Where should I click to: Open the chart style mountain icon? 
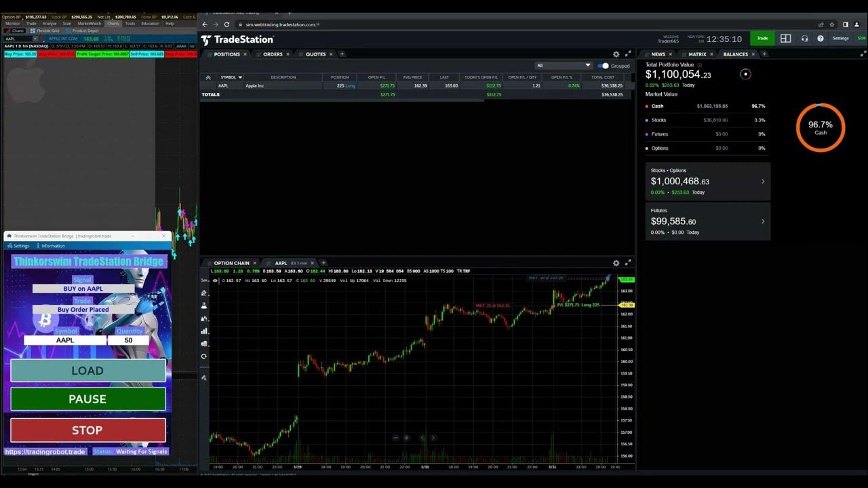coord(204,319)
